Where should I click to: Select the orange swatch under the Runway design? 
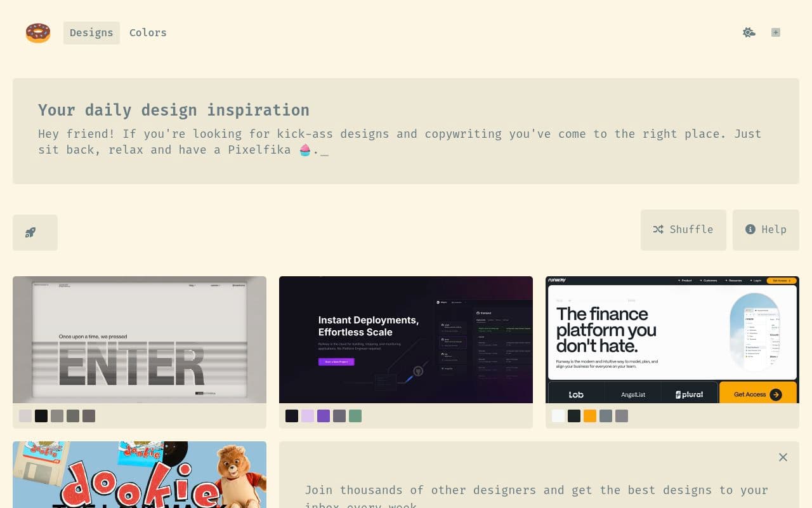click(590, 415)
